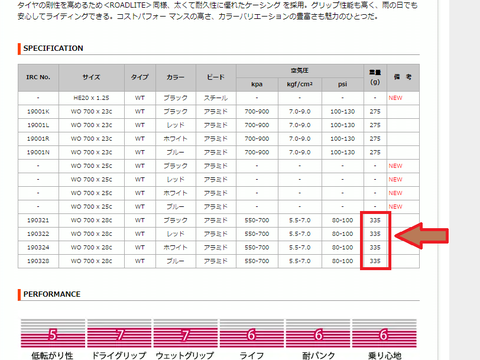This screenshot has height=360, width=480.
Task: Click the weight (g) column header
Action: click(x=375, y=77)
